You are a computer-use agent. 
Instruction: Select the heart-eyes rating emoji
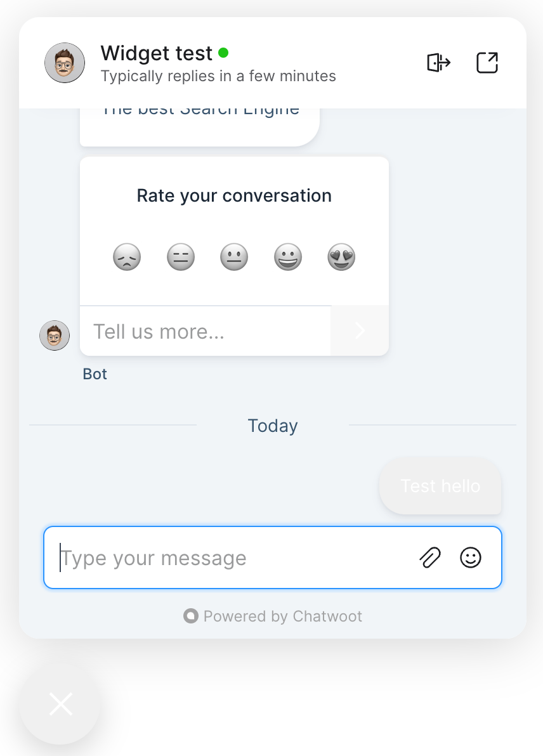(341, 256)
